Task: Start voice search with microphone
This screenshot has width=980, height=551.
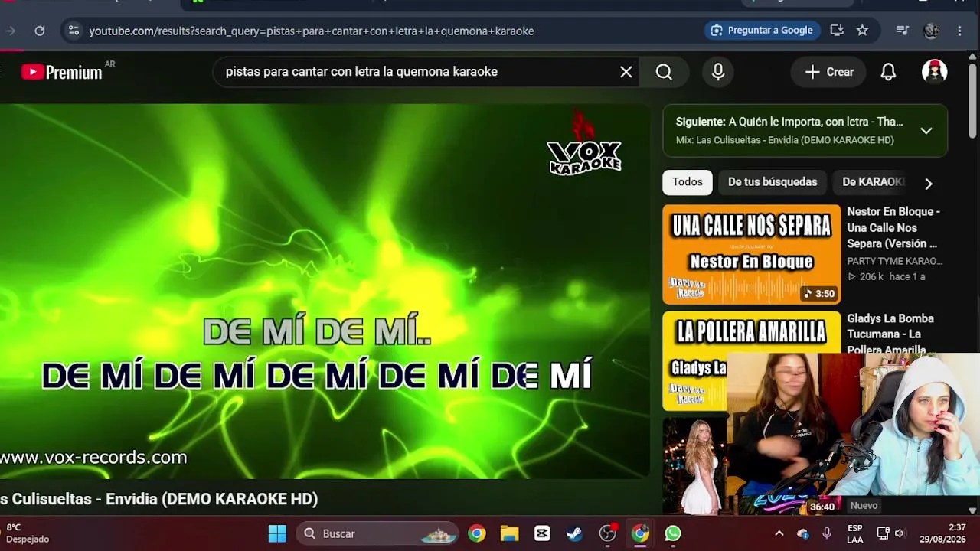Action: (x=718, y=72)
